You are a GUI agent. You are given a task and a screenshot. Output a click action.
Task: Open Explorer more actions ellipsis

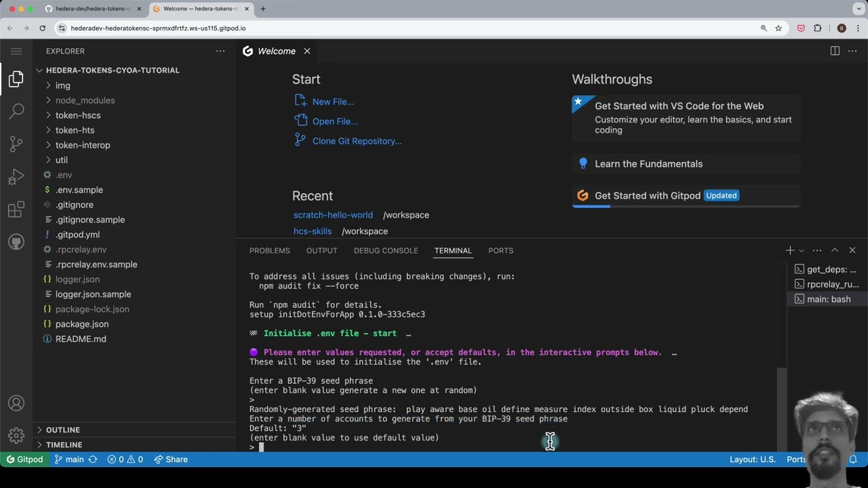click(220, 51)
